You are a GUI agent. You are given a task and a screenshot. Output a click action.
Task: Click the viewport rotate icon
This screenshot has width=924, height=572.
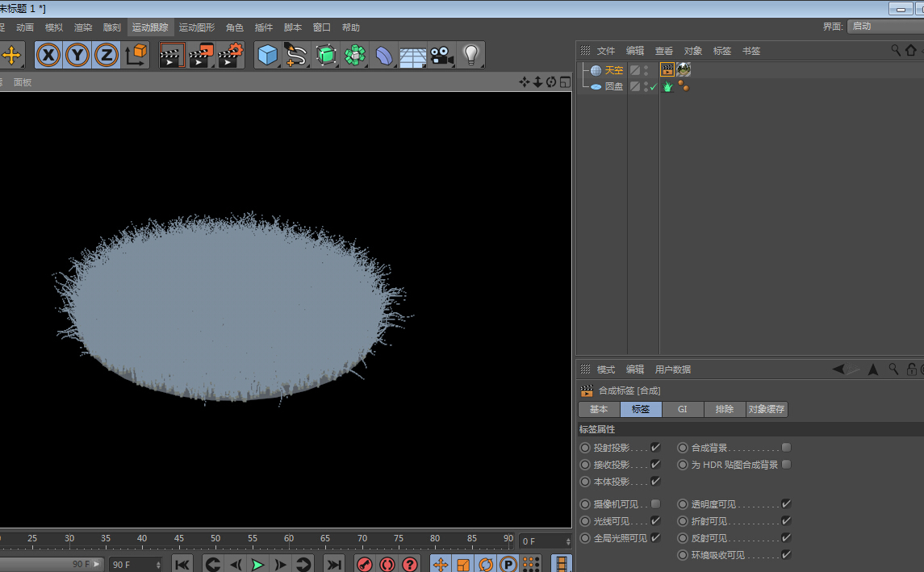551,81
